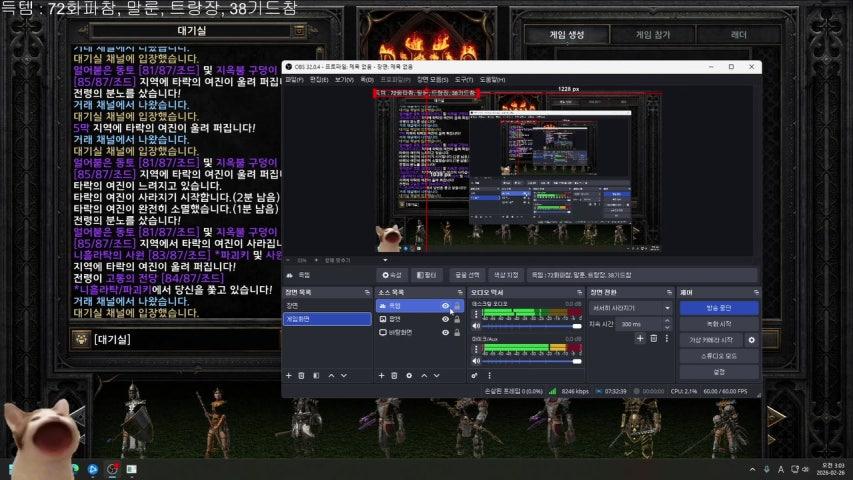This screenshot has width=853, height=480.
Task: Open the preview scaling dropdown arrow
Action: 385,260
